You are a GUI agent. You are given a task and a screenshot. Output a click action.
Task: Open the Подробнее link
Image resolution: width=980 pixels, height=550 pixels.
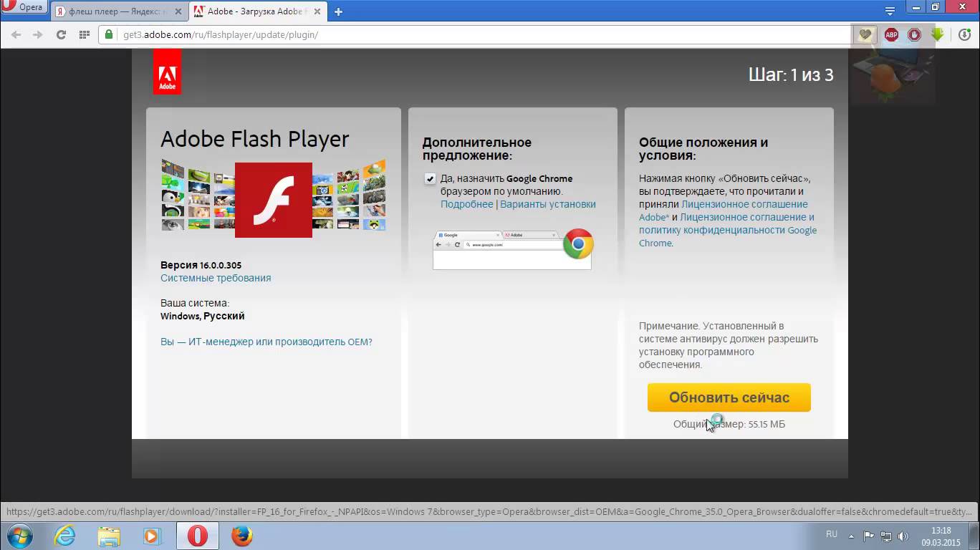[x=466, y=204]
